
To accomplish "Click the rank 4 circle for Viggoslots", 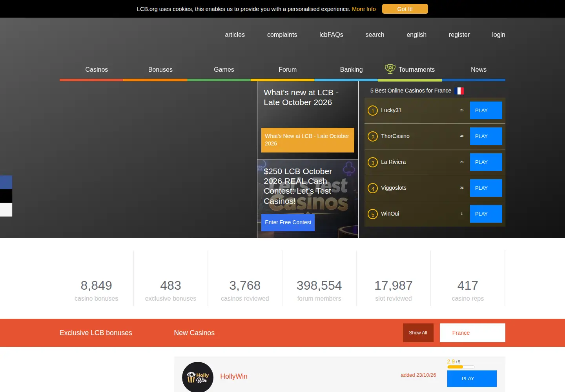I will 373,188.
